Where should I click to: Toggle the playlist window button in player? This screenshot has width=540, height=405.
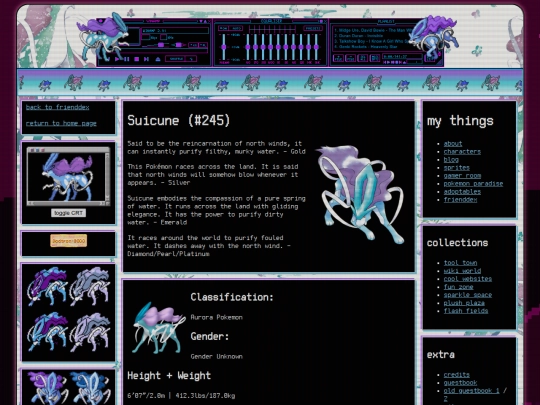pos(203,45)
